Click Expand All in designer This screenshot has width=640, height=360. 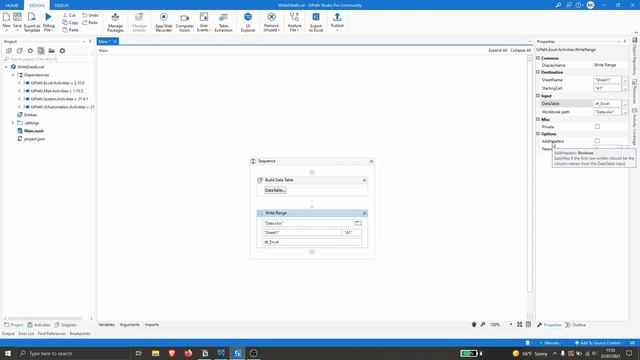point(498,50)
